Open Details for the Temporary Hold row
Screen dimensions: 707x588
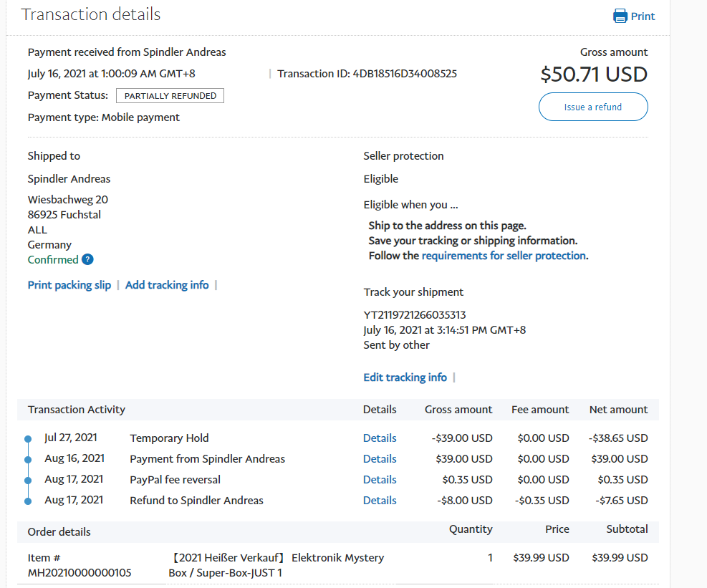click(380, 438)
